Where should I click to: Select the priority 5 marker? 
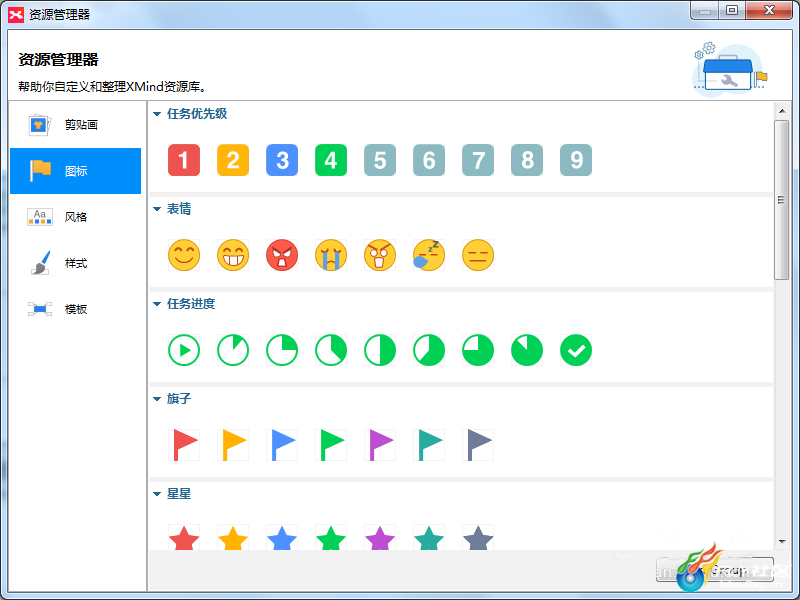pos(380,160)
